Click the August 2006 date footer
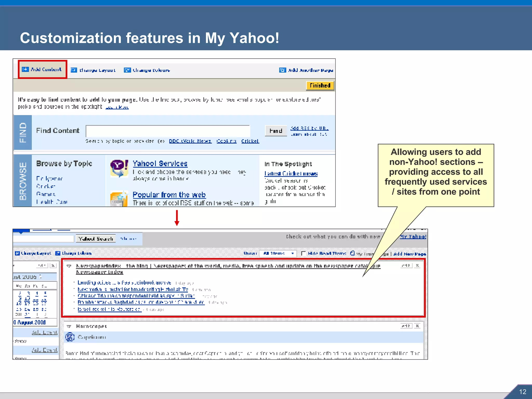Viewport: 532px width, 399px height. tap(30, 322)
